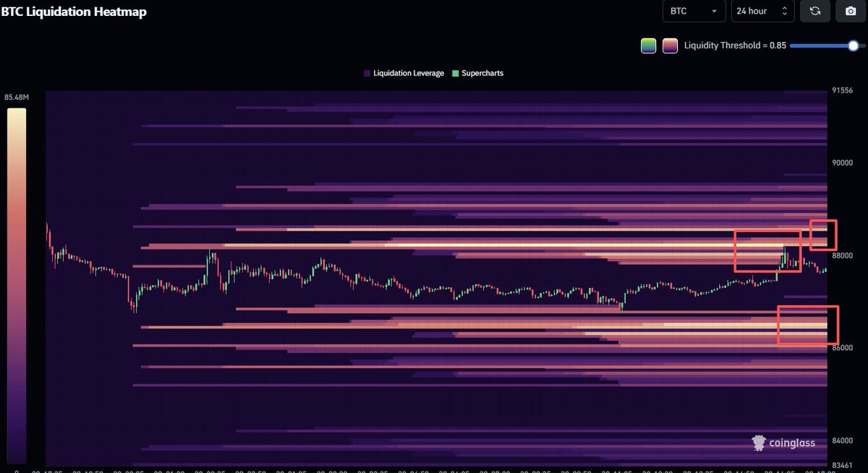Viewport: 868px width, 473px height.
Task: Click the refresh chart icon
Action: pyautogui.click(x=815, y=11)
